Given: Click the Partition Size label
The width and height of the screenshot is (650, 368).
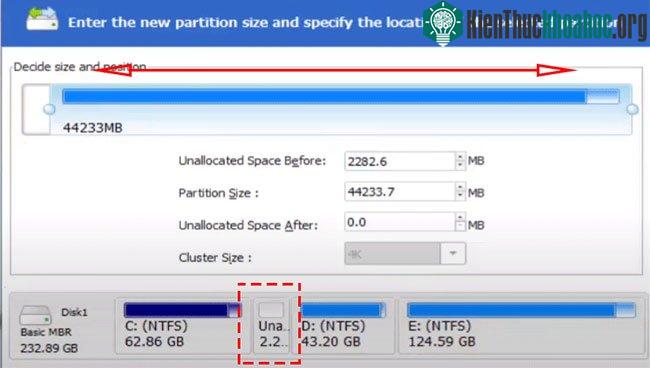Looking at the screenshot, I should [218, 193].
